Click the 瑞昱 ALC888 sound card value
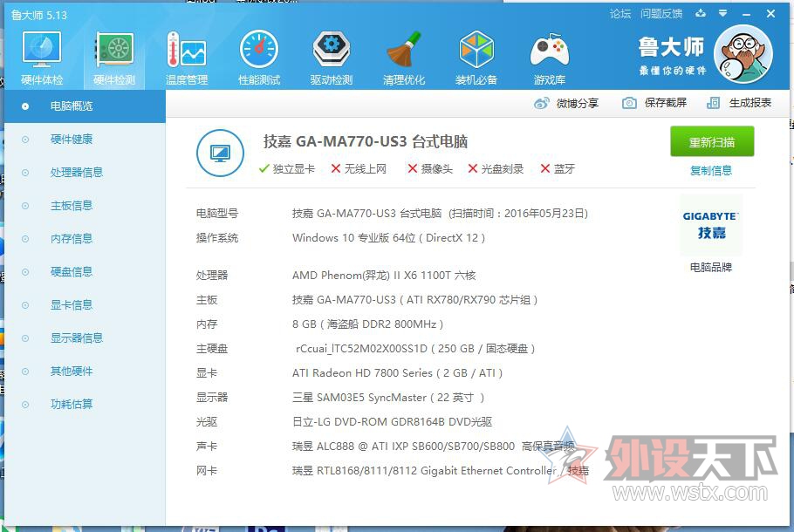Viewport: 794px width, 532px height. [434, 447]
